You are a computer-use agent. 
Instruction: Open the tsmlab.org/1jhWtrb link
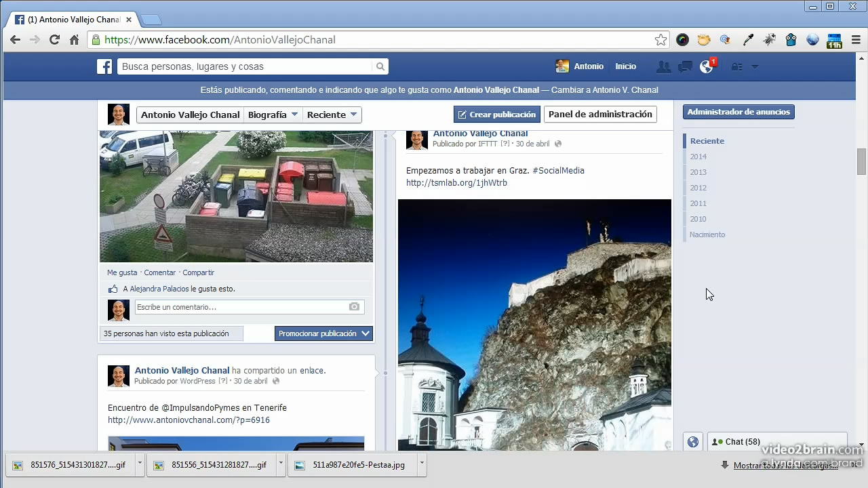click(x=456, y=183)
